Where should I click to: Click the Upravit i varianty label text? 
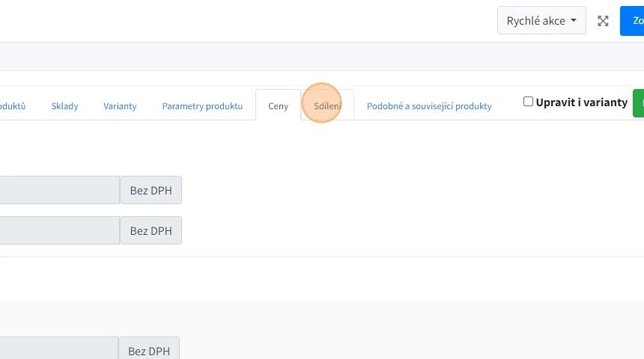(x=581, y=102)
